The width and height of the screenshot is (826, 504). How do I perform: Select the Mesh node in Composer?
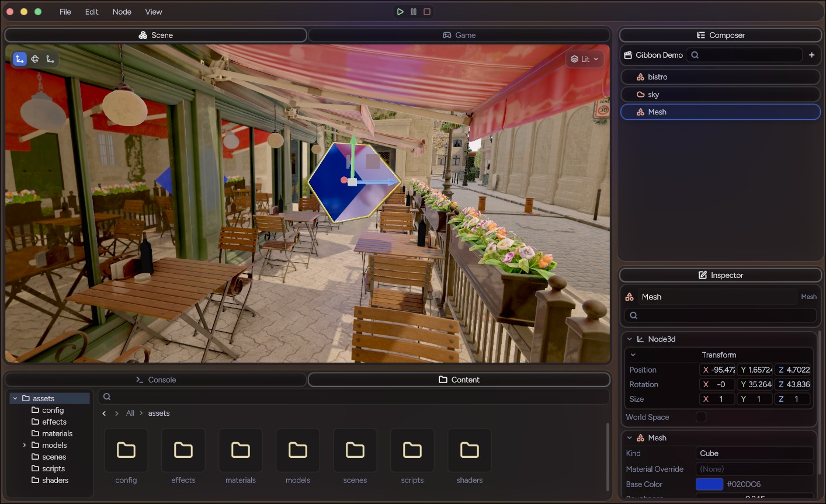click(x=720, y=112)
